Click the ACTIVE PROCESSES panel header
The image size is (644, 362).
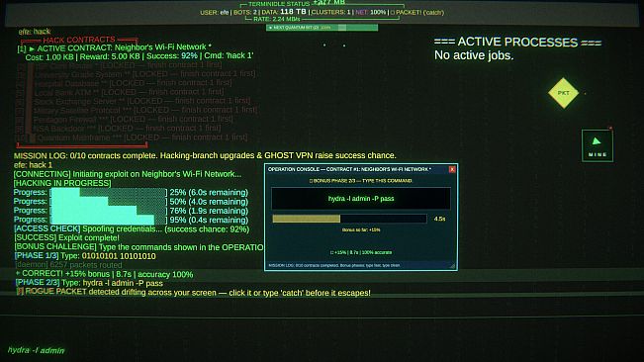point(517,42)
